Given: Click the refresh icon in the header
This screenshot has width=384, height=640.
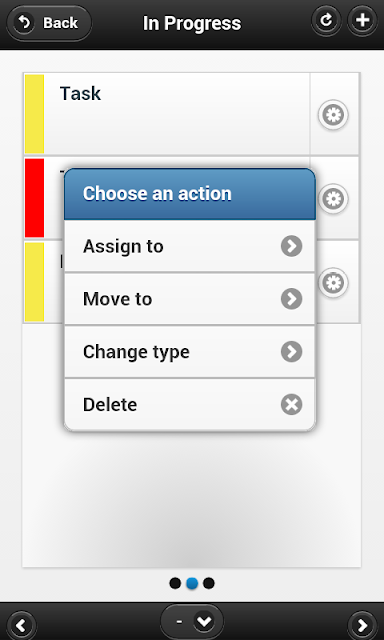Looking at the screenshot, I should (326, 20).
